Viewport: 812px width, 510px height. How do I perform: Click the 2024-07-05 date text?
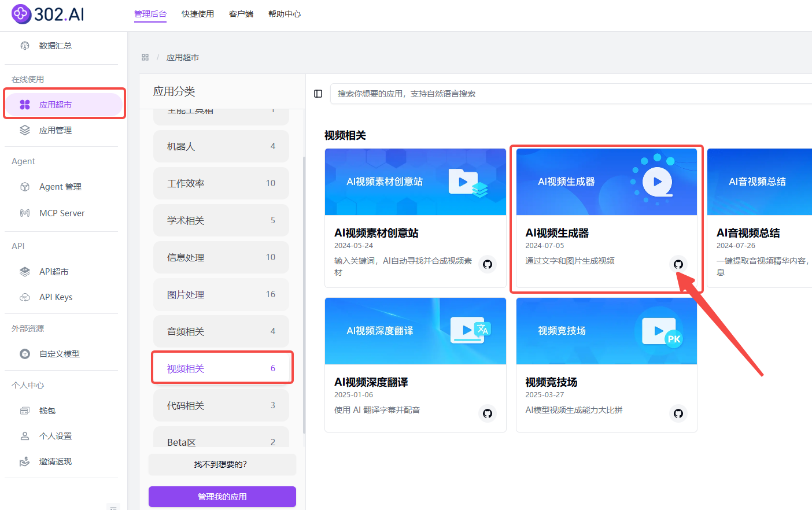[x=545, y=246]
